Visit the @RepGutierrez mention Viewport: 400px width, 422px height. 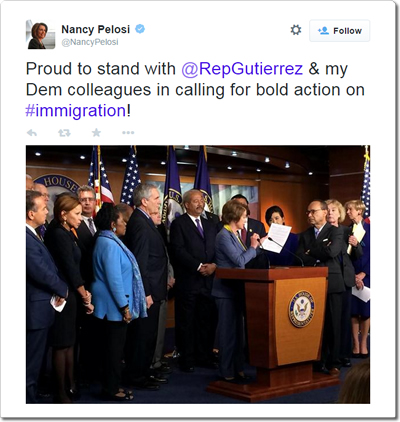pyautogui.click(x=242, y=69)
